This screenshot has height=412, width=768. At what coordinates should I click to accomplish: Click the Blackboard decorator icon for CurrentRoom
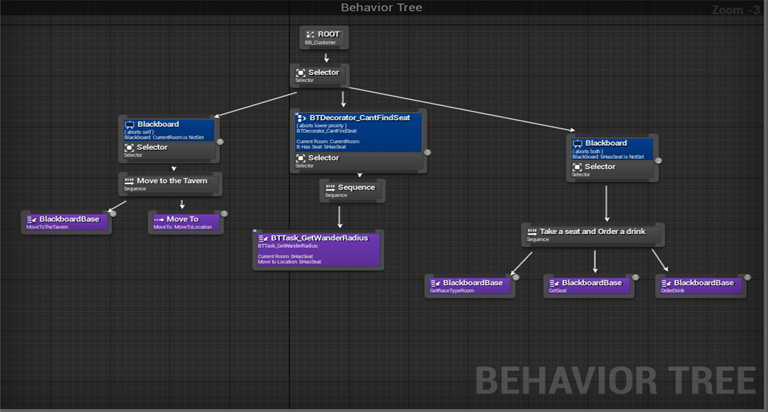coord(130,124)
